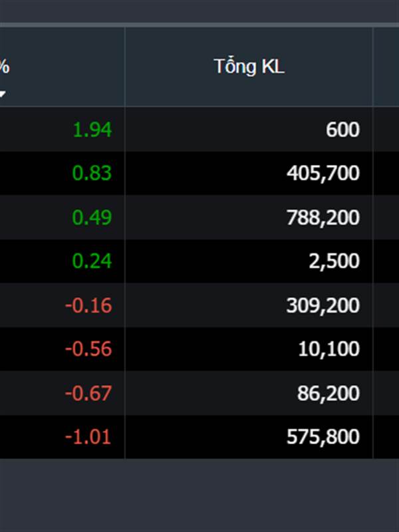Image resolution: width=399 pixels, height=532 pixels.
Task: Click the 2,500 total volume cell
Action: coord(249,261)
